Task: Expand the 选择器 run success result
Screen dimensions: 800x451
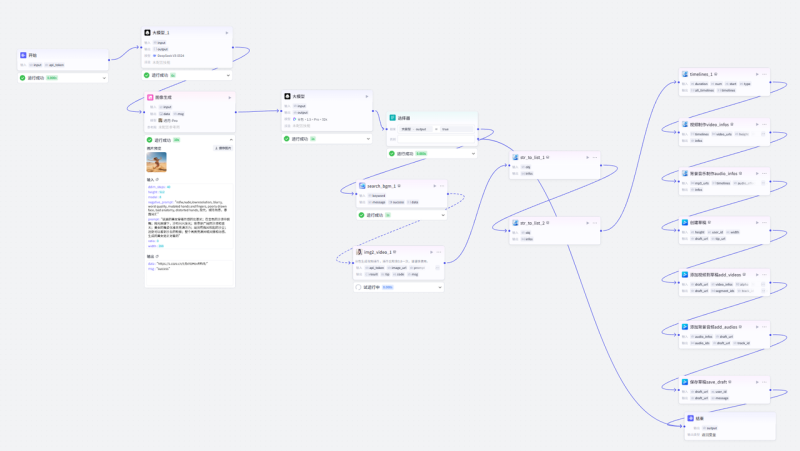Action: click(471, 153)
